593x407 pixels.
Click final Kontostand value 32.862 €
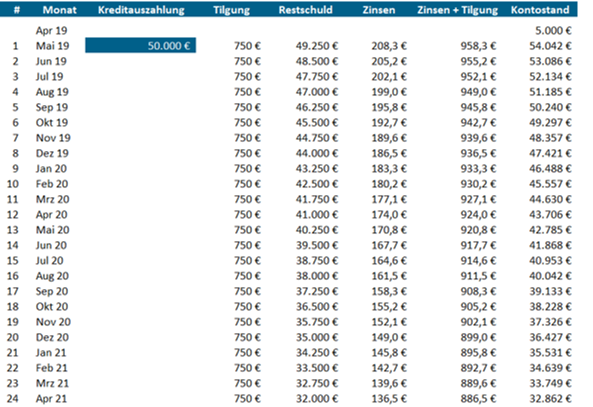550,398
